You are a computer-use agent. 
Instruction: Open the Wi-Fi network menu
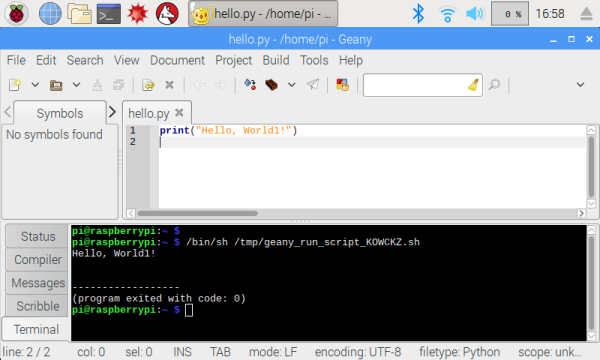pos(447,14)
